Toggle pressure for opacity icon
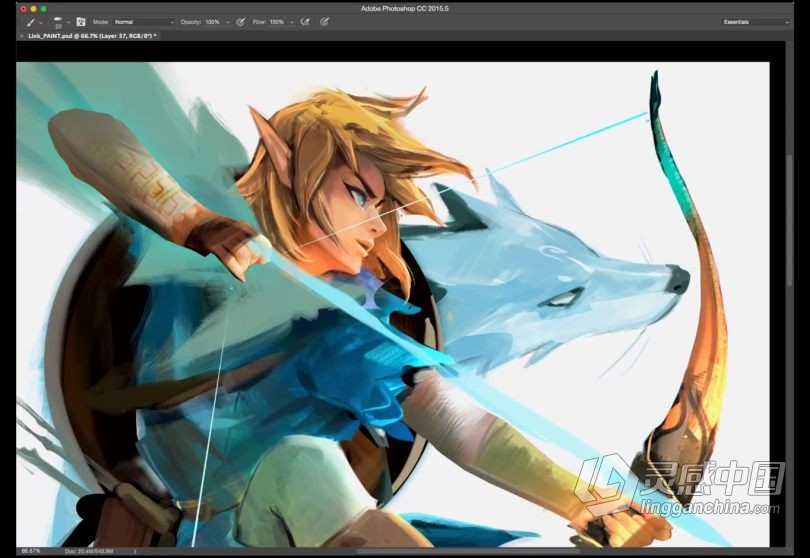Image resolution: width=810 pixels, height=558 pixels. click(241, 21)
